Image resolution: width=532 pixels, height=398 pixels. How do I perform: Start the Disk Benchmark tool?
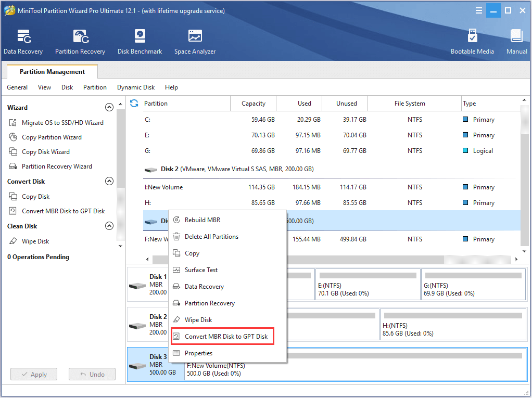coord(140,41)
